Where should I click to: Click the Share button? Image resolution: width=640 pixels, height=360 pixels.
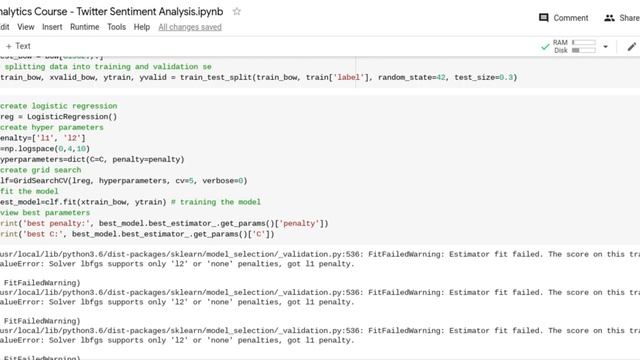pyautogui.click(x=622, y=18)
